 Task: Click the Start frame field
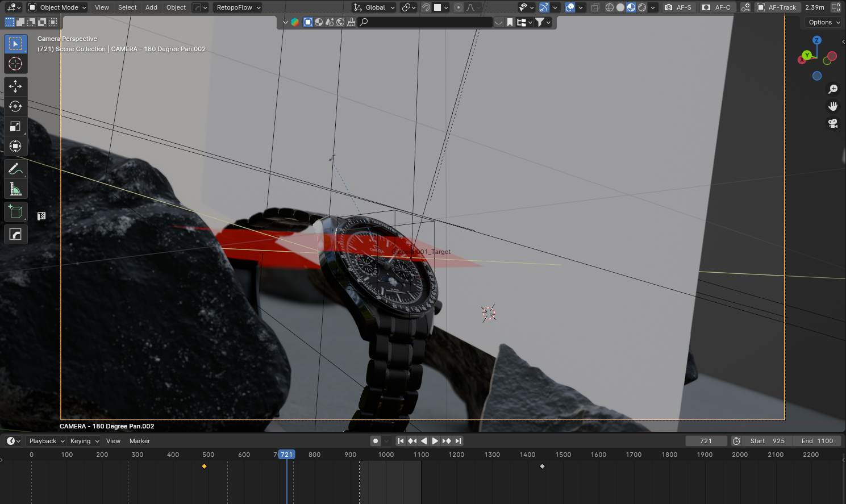click(x=768, y=441)
